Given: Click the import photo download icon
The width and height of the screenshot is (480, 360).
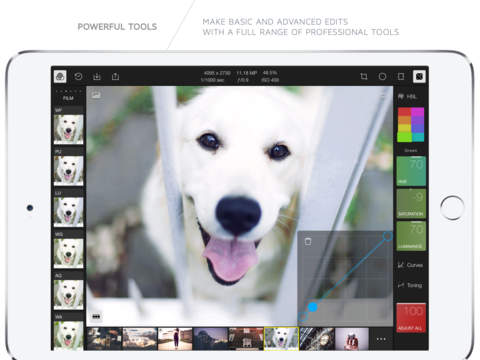Looking at the screenshot, I should 97,77.
